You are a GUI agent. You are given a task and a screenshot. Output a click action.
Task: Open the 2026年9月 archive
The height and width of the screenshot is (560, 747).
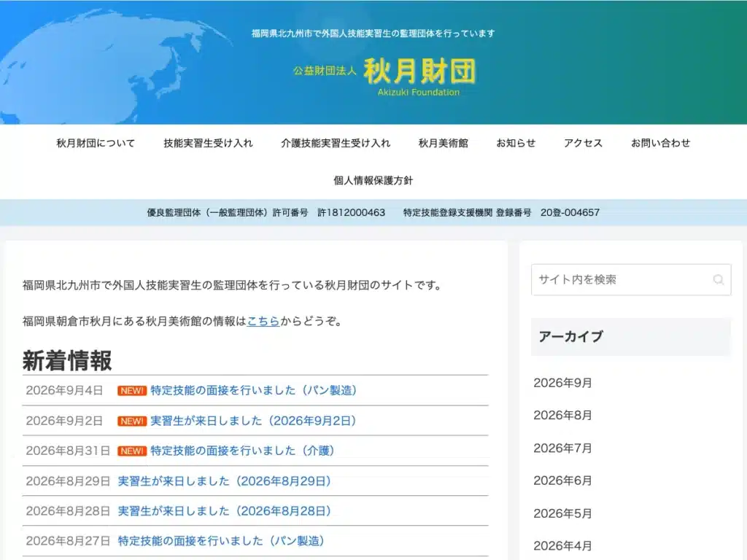562,383
